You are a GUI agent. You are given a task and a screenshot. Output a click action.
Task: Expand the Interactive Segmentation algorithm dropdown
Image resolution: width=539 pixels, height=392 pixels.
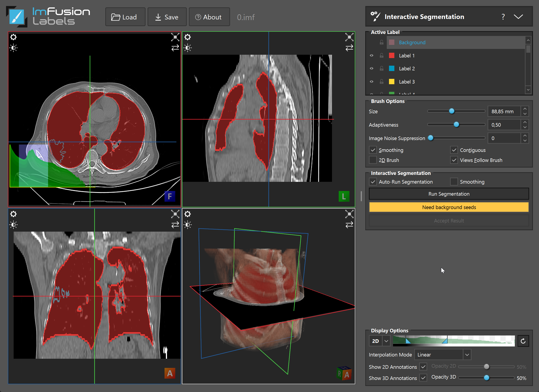pyautogui.click(x=518, y=17)
